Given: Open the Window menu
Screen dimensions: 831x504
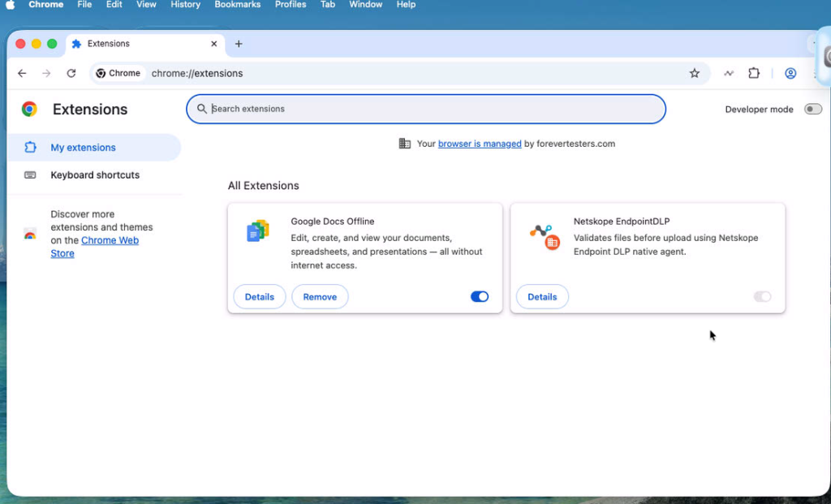Looking at the screenshot, I should pyautogui.click(x=366, y=5).
